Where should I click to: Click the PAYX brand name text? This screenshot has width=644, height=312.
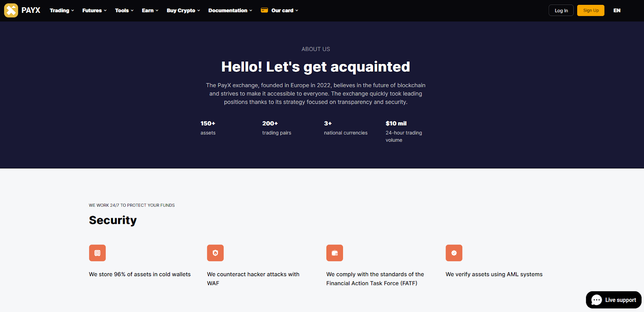point(31,10)
